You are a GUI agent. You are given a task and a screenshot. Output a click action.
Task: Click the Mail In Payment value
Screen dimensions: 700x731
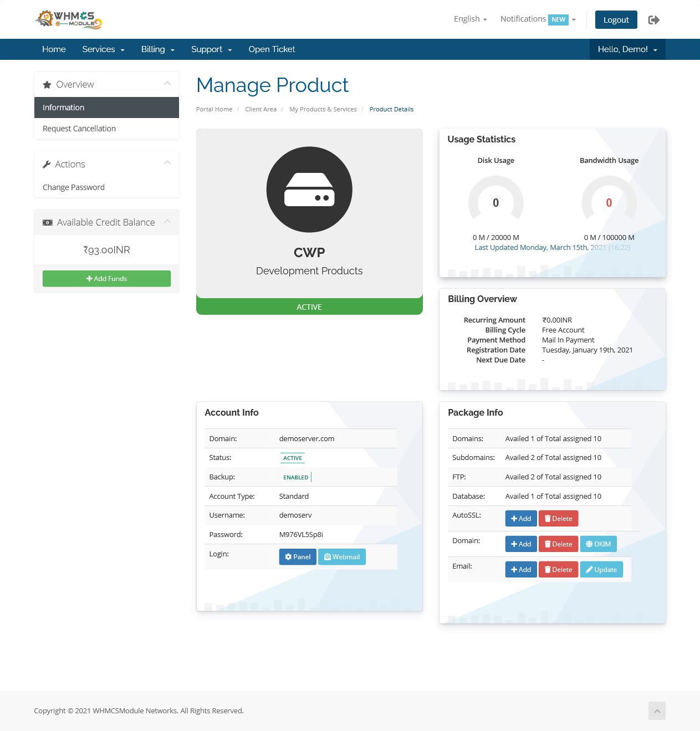(568, 340)
